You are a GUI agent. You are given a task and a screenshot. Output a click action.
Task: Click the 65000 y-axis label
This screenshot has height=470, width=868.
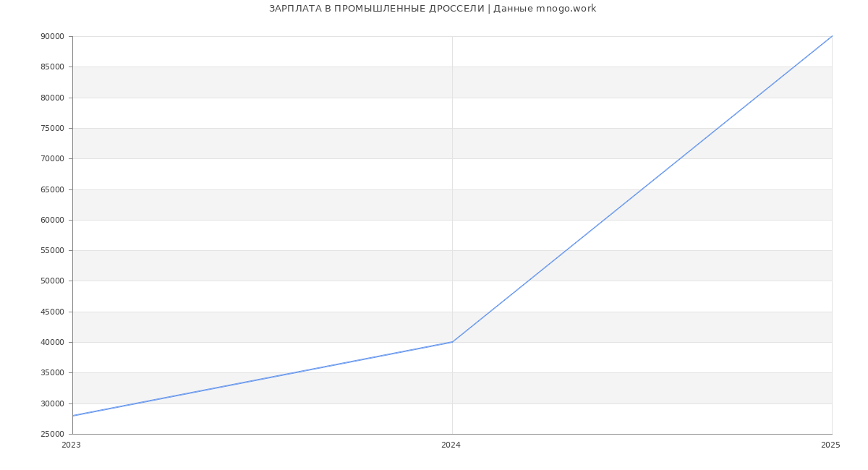coord(52,189)
